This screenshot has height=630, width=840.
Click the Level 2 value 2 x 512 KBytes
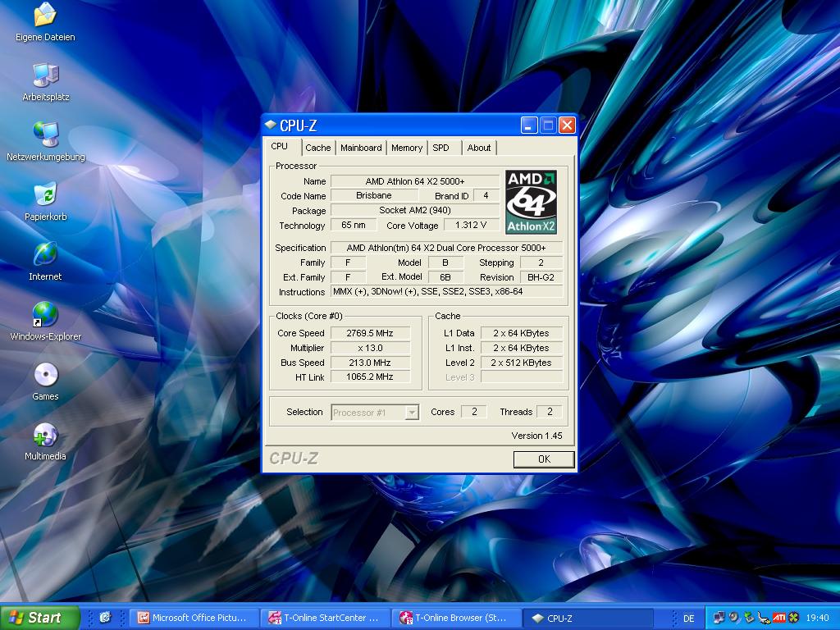[521, 362]
